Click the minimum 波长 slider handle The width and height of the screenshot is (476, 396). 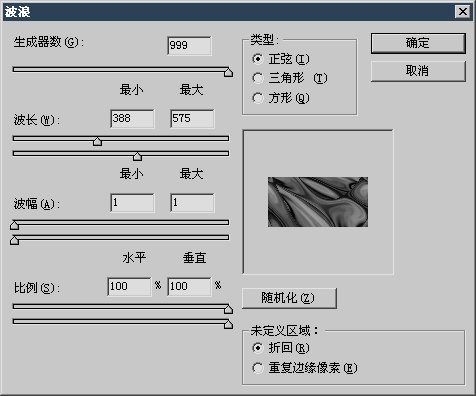(97, 141)
